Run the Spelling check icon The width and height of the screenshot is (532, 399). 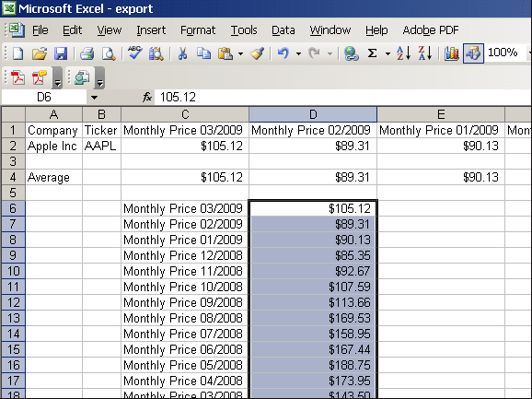pyautogui.click(x=135, y=53)
